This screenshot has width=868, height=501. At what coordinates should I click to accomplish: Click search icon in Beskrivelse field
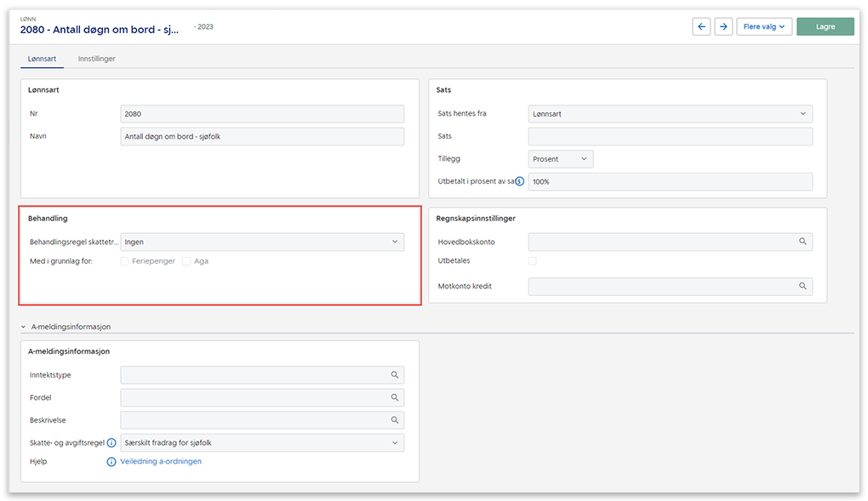pos(394,420)
